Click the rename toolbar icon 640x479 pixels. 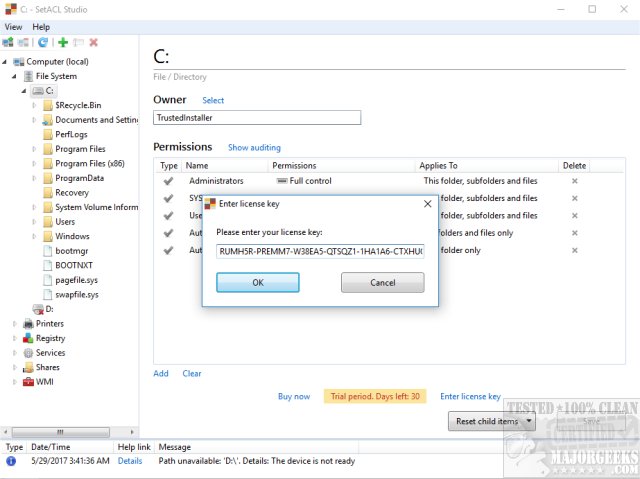[78, 42]
